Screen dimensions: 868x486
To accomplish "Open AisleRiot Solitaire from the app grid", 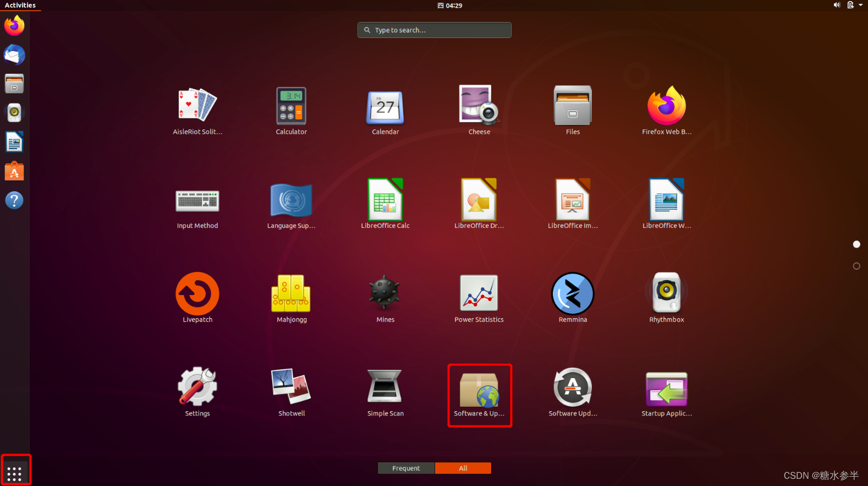I will [197, 110].
